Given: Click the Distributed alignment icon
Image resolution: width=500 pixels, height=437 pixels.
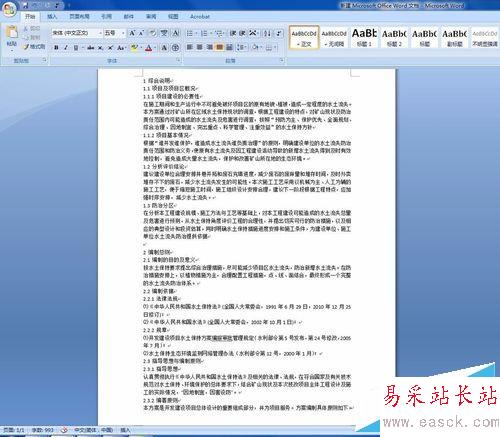Looking at the screenshot, I should point(229,47).
